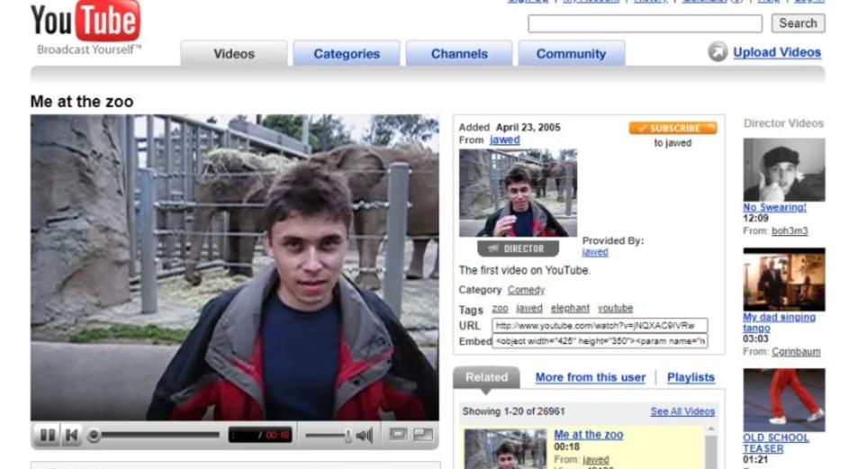
Task: Click the Upload Videos arrow icon
Action: pyautogui.click(x=718, y=52)
